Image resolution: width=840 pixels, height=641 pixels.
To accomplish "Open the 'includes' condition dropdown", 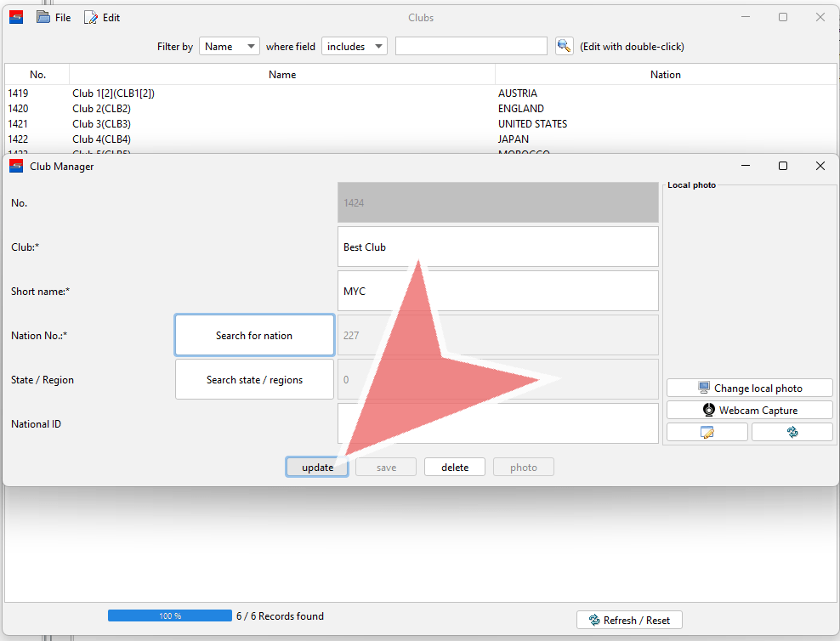I will 355,47.
